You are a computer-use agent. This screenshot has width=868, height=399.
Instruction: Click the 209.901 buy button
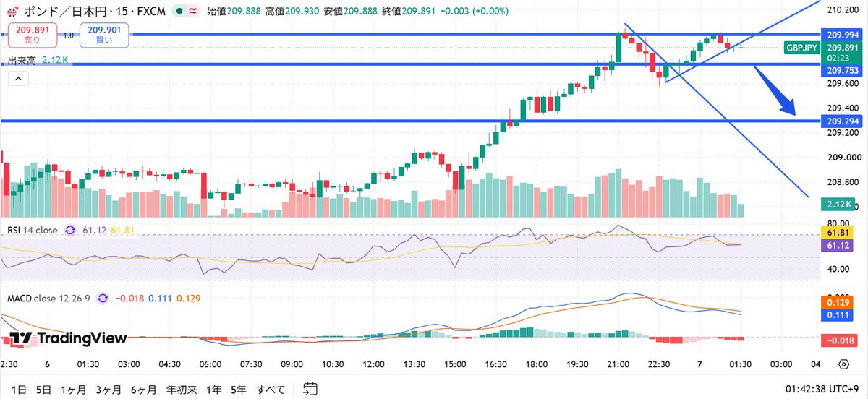tap(104, 35)
